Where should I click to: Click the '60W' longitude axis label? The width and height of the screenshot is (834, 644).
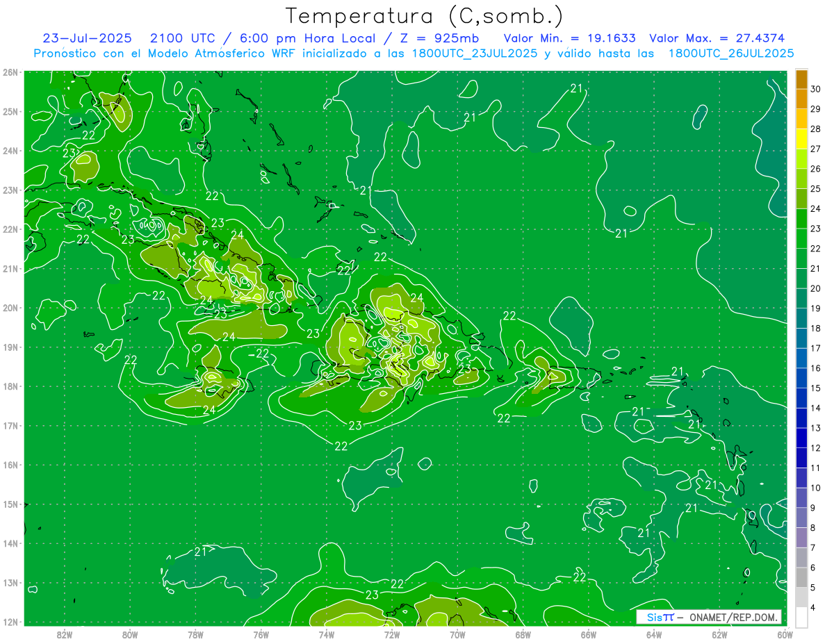pos(785,634)
